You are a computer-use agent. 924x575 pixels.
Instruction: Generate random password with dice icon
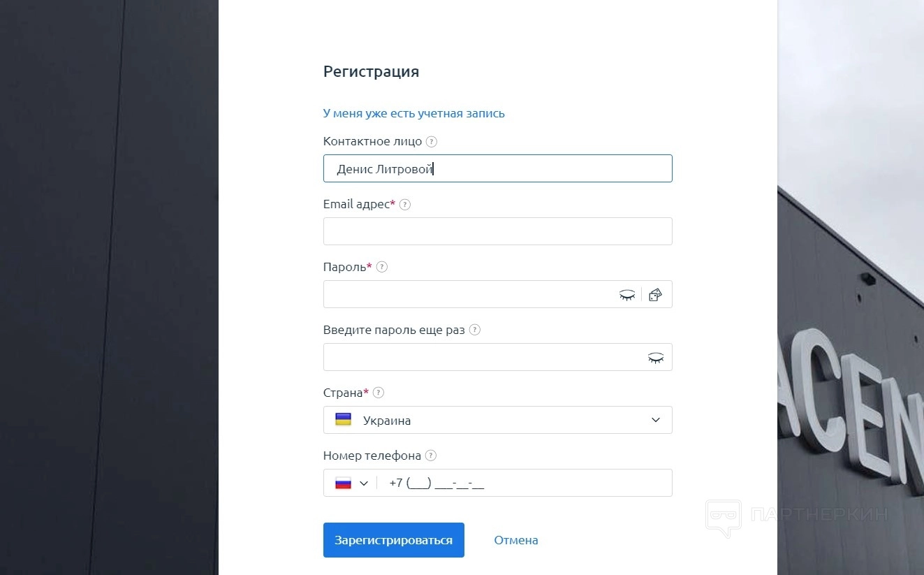655,295
